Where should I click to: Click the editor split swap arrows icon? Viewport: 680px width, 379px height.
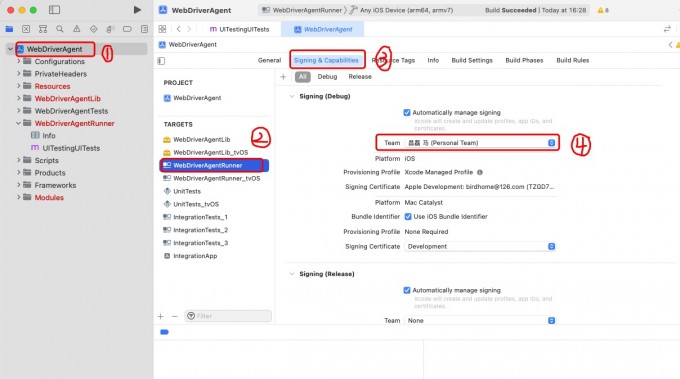667,29
